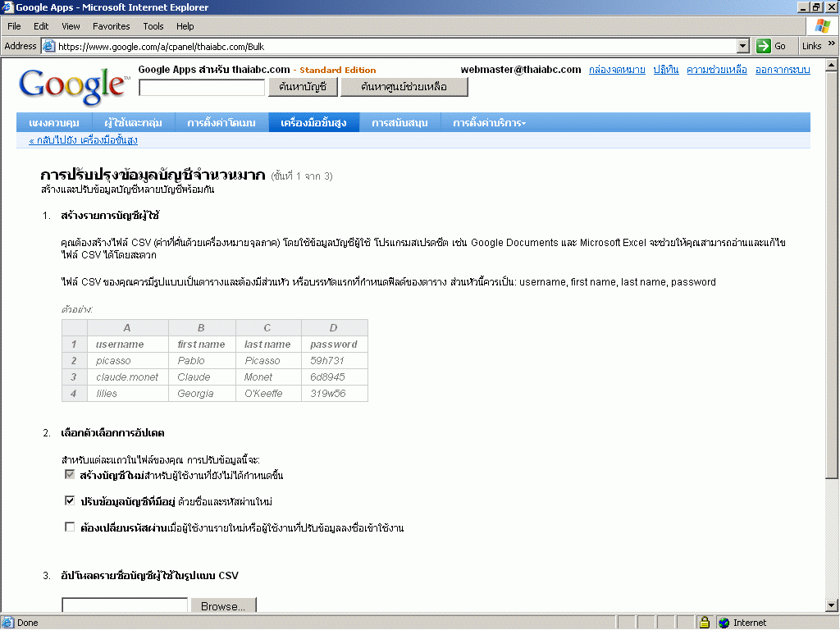Click the account search text field
Image resolution: width=840 pixels, height=630 pixels.
pos(202,87)
